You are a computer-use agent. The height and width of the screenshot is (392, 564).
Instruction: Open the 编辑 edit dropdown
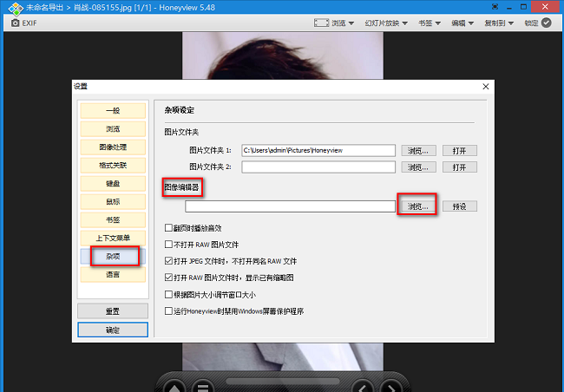462,23
